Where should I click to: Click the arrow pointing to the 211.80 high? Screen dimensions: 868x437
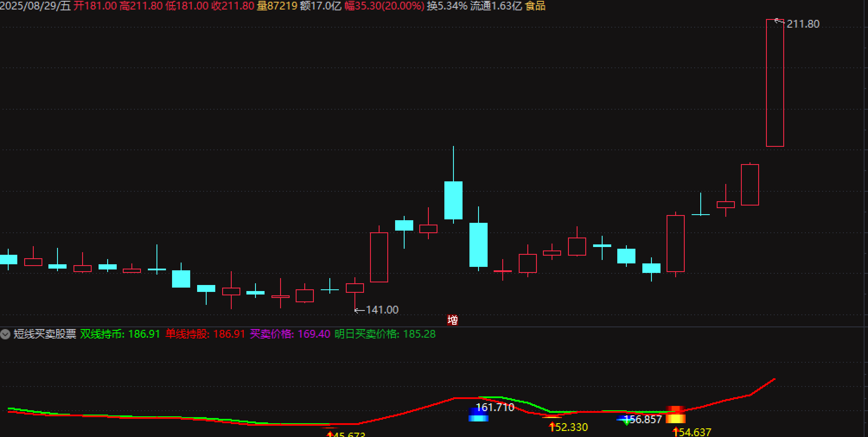(779, 21)
